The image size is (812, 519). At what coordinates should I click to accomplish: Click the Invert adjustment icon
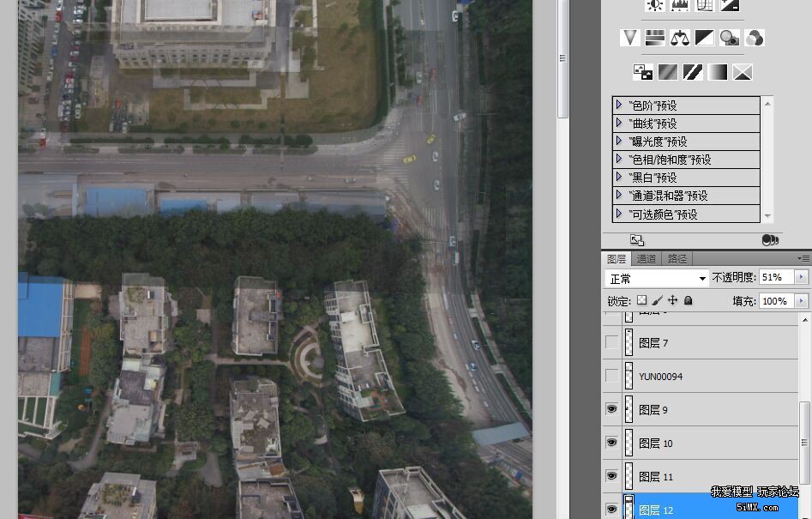pyautogui.click(x=642, y=72)
